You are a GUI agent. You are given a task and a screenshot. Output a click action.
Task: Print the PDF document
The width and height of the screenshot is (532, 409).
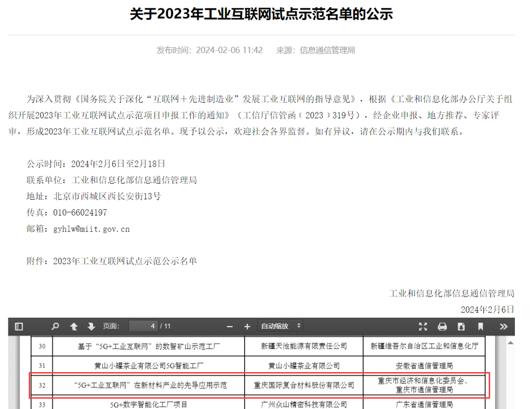point(442,326)
